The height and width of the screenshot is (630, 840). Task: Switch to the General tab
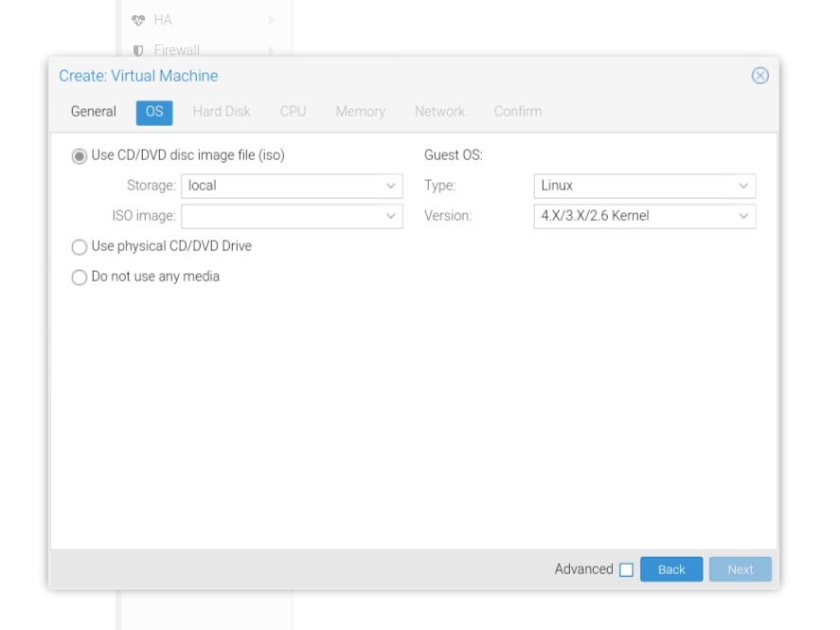click(x=94, y=112)
